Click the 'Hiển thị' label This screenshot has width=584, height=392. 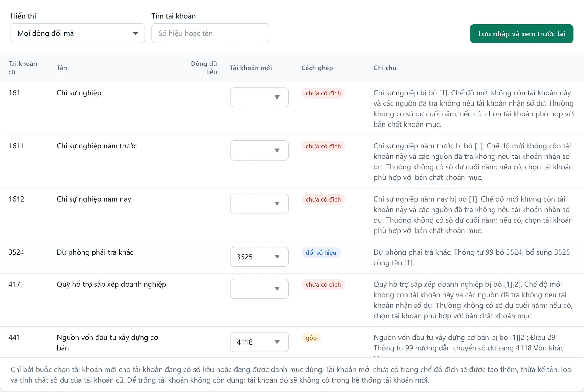(x=23, y=16)
